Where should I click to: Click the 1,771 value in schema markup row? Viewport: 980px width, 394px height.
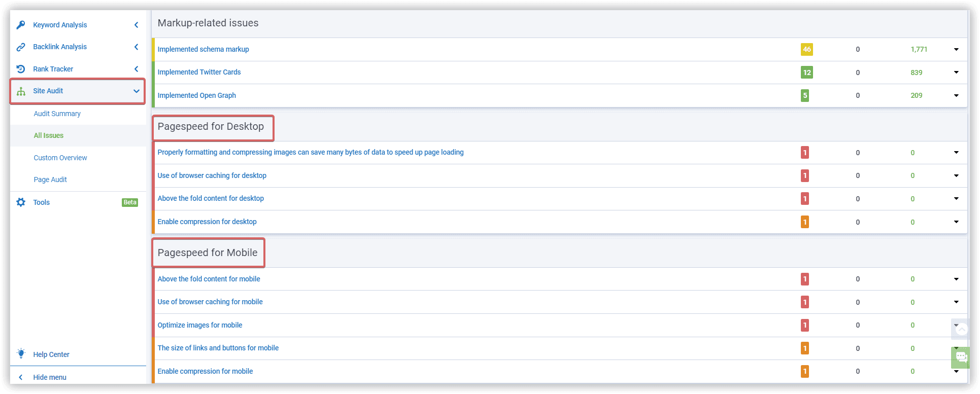point(919,49)
